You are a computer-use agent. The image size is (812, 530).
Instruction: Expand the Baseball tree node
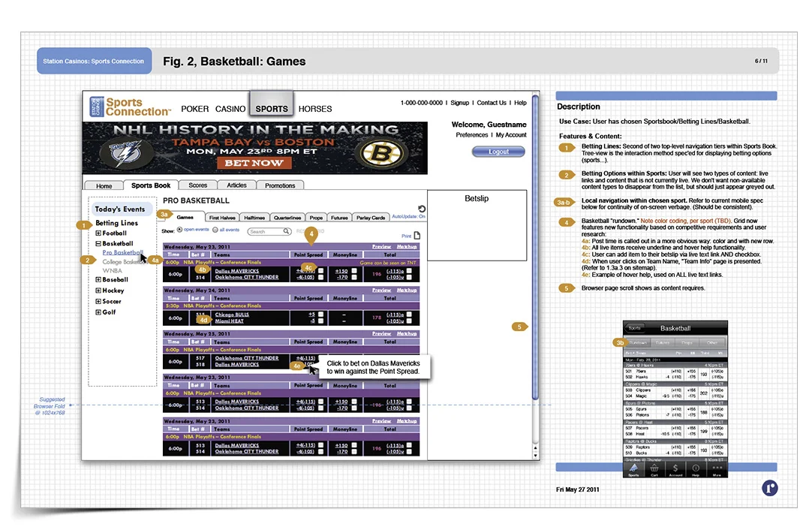coord(98,279)
